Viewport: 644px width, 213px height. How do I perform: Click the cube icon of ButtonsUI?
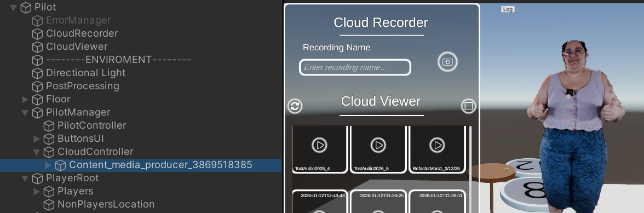49,139
